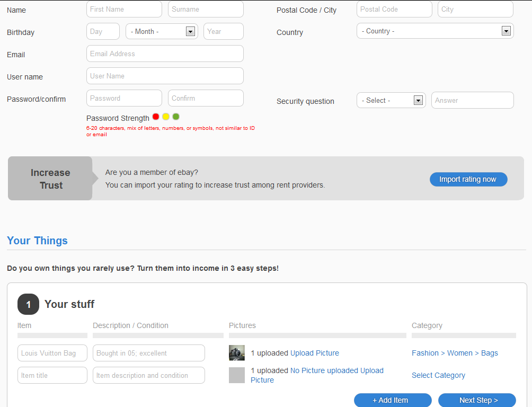Click the red password strength dot
Viewport: 532px width, 407px height.
point(156,117)
